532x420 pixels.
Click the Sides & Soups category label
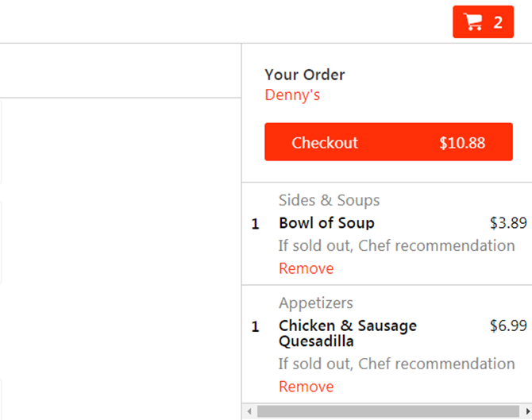[329, 200]
